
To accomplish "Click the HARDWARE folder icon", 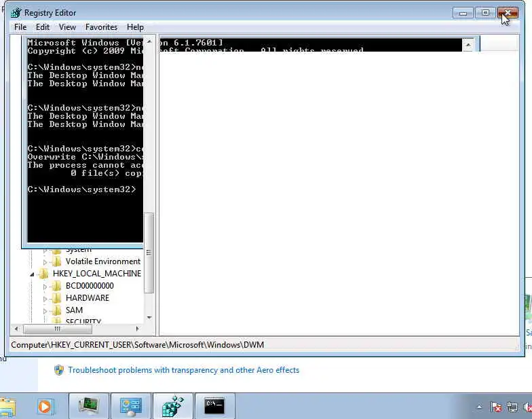I will pyautogui.click(x=57, y=297).
